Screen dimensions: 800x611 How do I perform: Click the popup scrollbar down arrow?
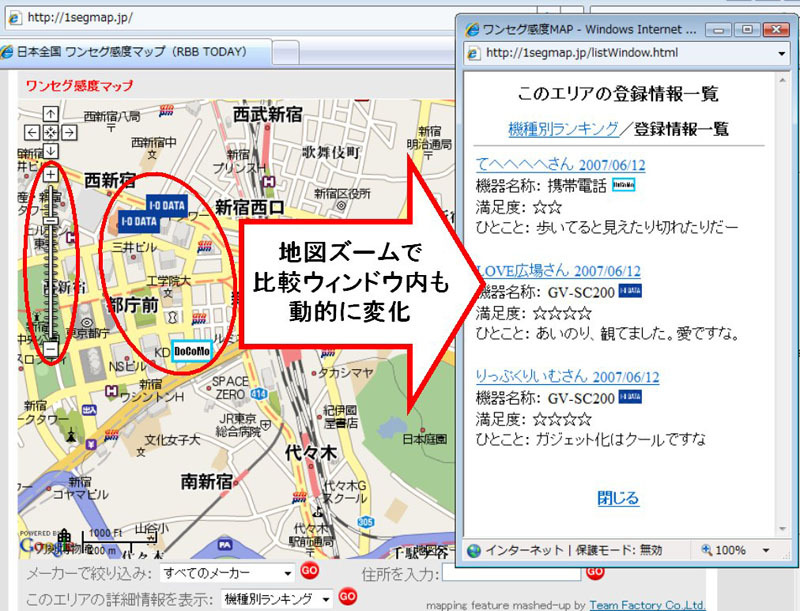click(782, 530)
